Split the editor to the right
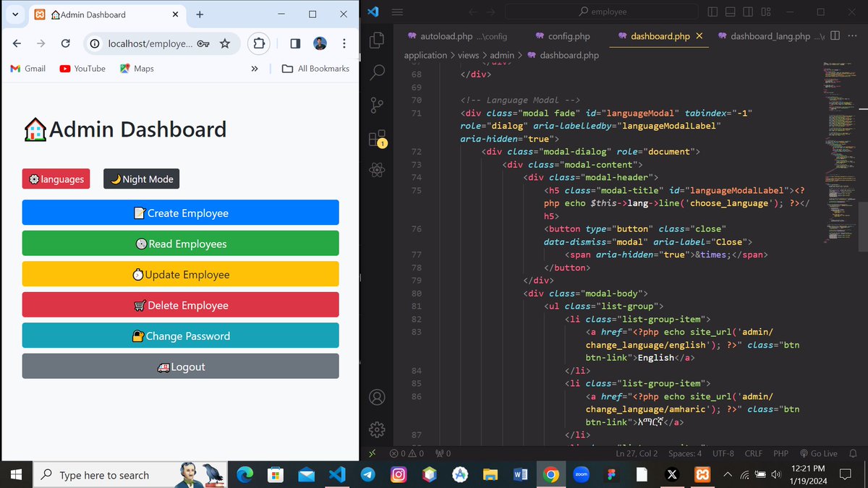The width and height of the screenshot is (868, 488). (x=835, y=35)
